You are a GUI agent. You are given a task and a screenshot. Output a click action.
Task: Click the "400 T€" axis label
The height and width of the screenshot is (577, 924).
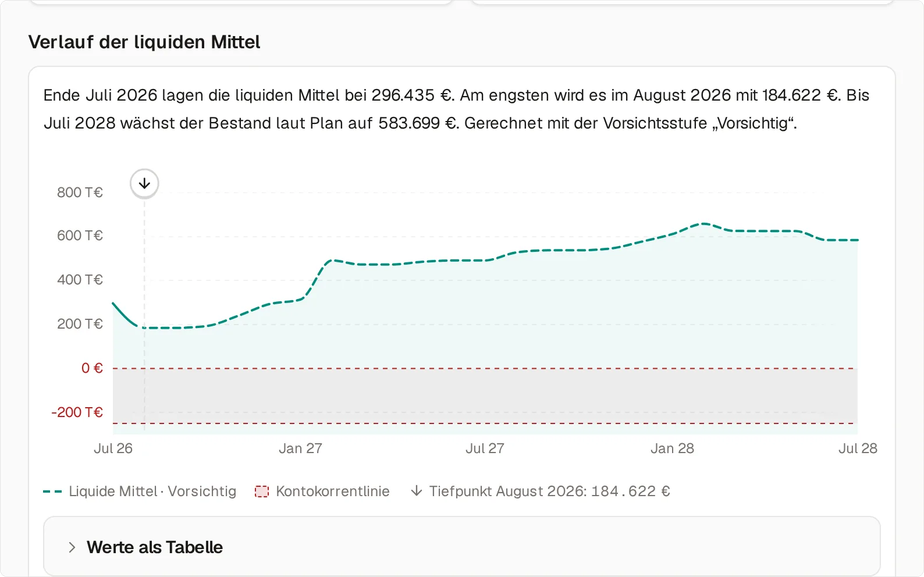tap(80, 280)
